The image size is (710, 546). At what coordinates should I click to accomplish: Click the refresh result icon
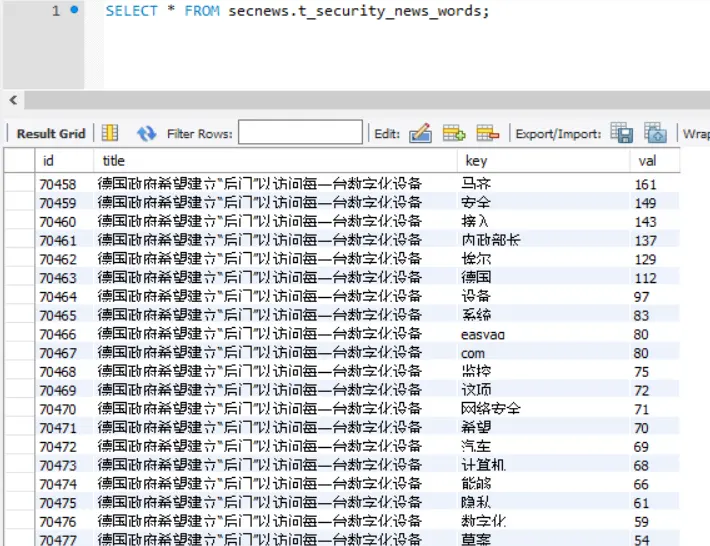point(146,134)
